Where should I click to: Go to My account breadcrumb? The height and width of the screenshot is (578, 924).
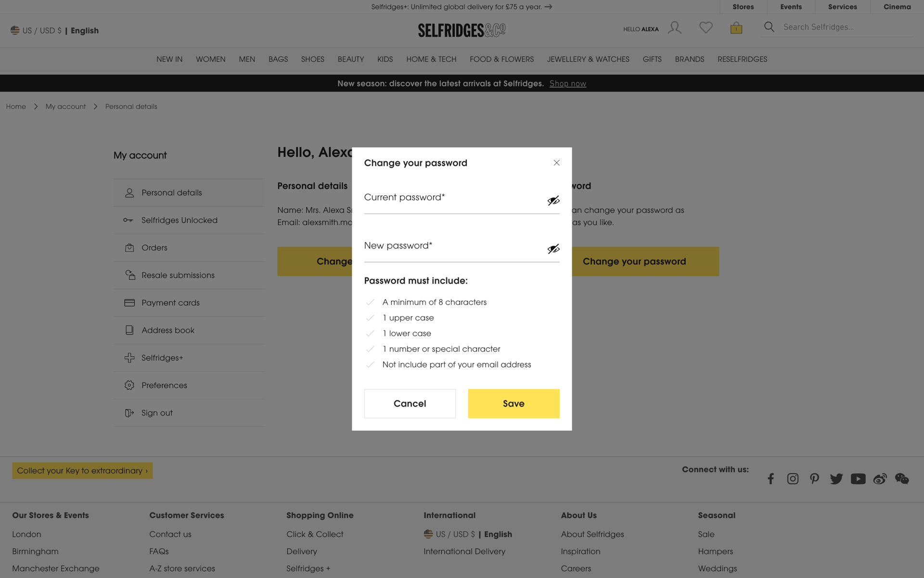[x=65, y=106]
